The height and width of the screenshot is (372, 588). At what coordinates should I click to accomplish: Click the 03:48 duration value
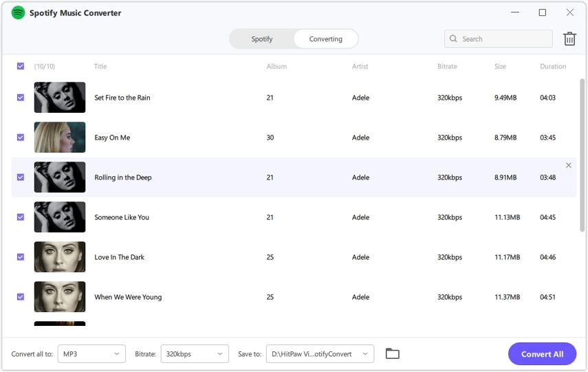pos(547,177)
